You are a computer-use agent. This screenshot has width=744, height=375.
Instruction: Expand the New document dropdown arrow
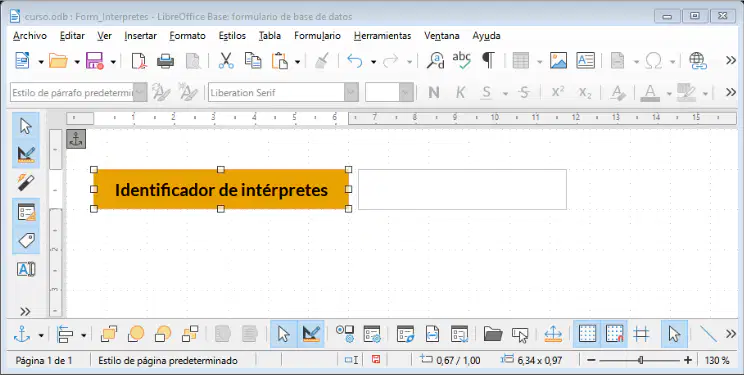click(x=41, y=62)
